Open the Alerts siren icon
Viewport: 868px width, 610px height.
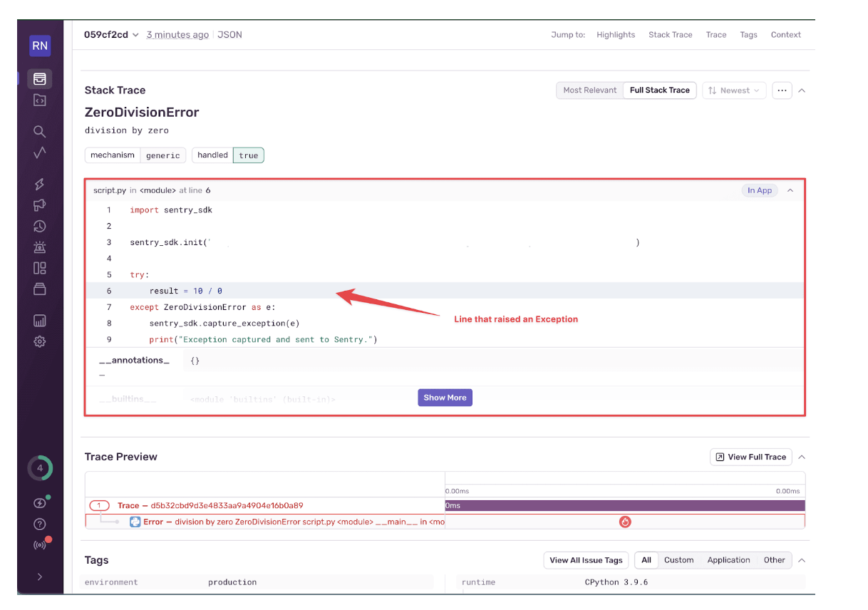40,247
